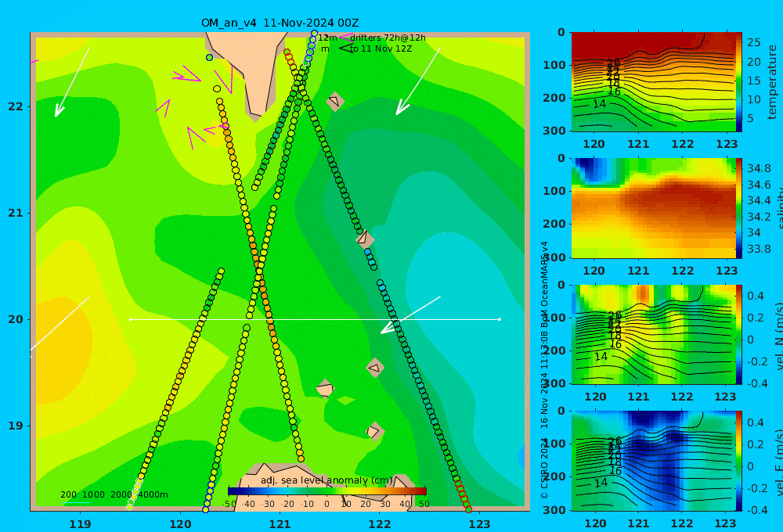Click latitude tick label 20 on main map
783x532 pixels.
16,319
